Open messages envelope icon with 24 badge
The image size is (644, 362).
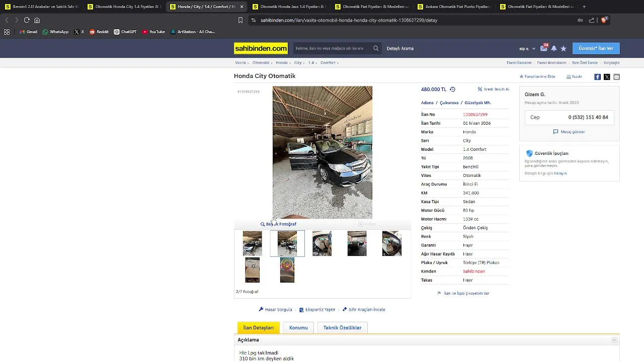[x=544, y=48]
